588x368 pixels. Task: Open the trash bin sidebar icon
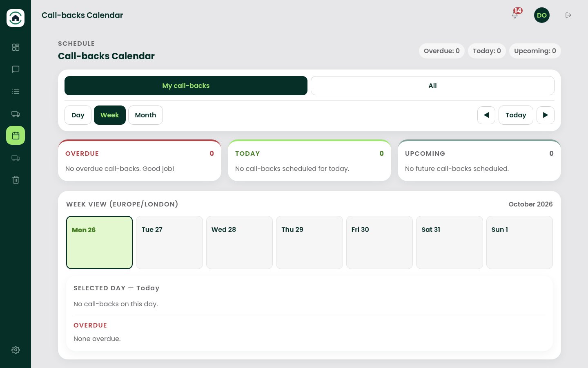coord(16,180)
